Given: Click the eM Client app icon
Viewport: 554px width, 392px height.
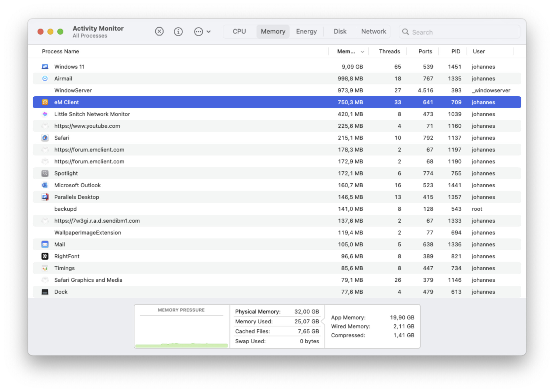Looking at the screenshot, I should tap(45, 102).
